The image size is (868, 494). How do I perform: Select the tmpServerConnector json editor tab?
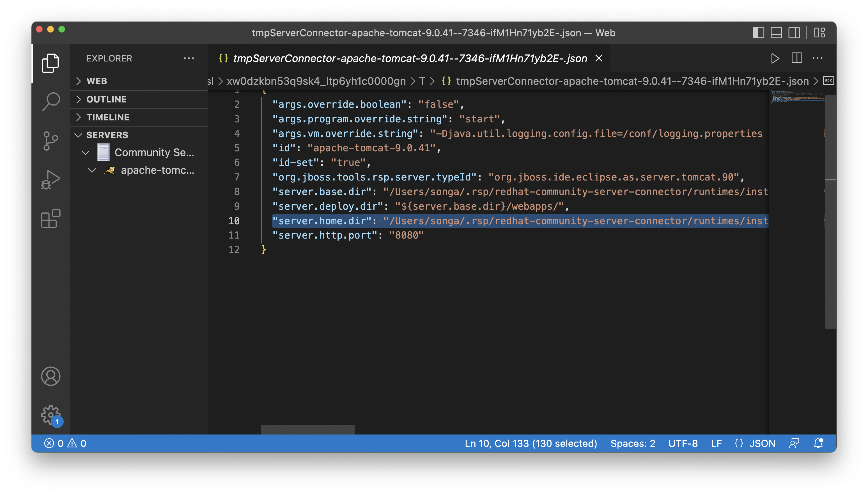pos(410,58)
